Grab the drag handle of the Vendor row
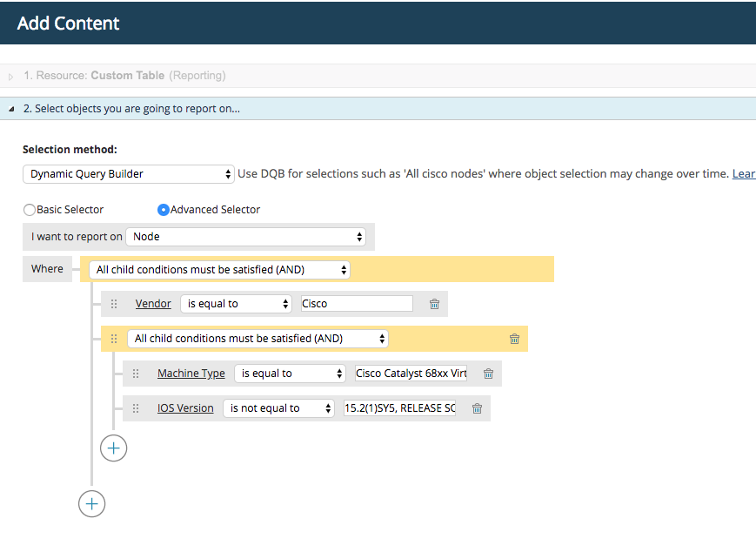Image resolution: width=756 pixels, height=559 pixels. (x=114, y=304)
